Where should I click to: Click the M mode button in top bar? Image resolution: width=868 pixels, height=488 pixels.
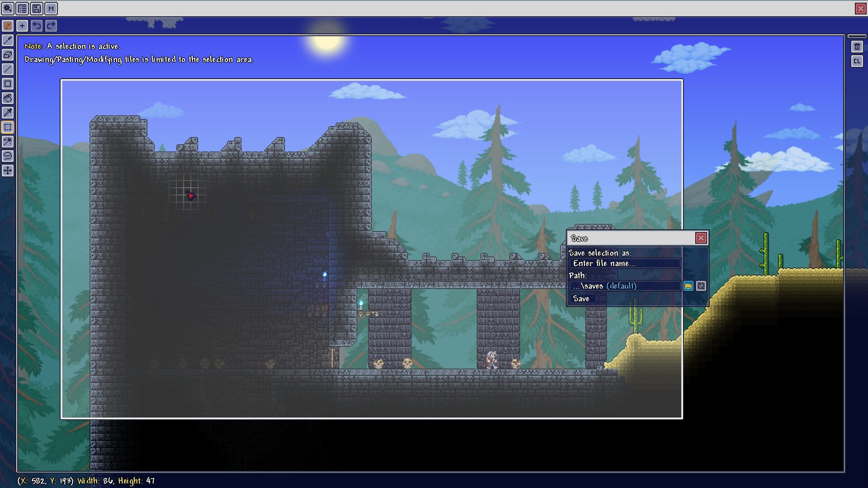[51, 9]
